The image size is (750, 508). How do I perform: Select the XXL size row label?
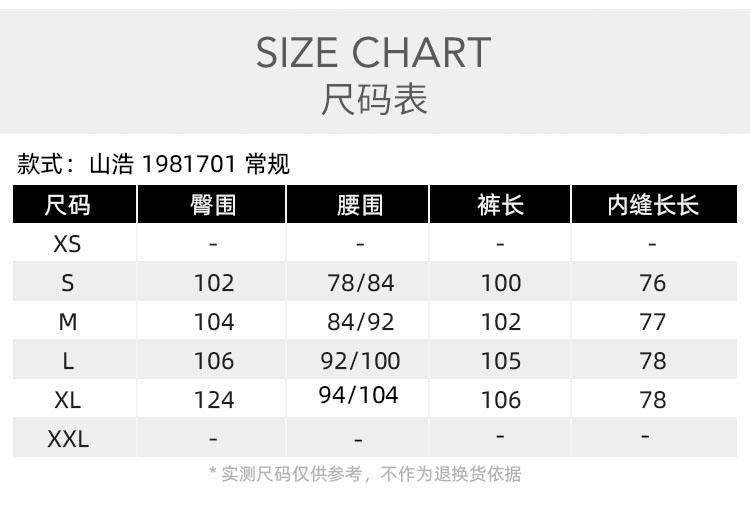[x=68, y=438]
